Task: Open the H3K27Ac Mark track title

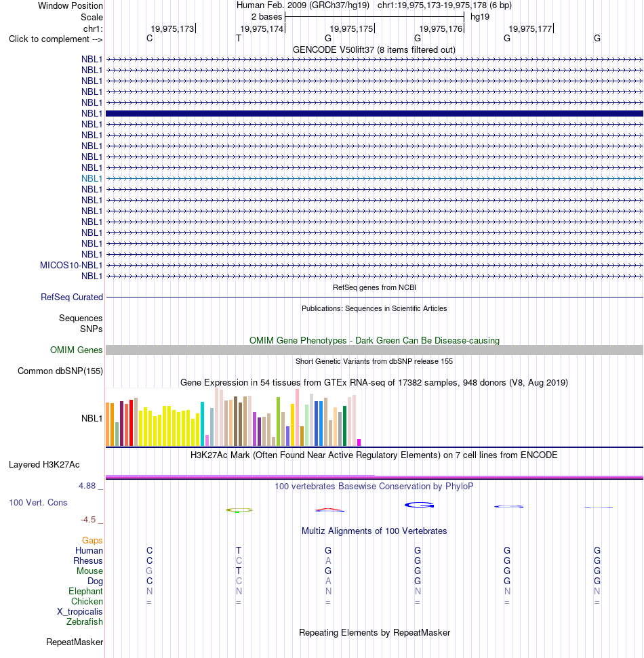Action: point(374,455)
